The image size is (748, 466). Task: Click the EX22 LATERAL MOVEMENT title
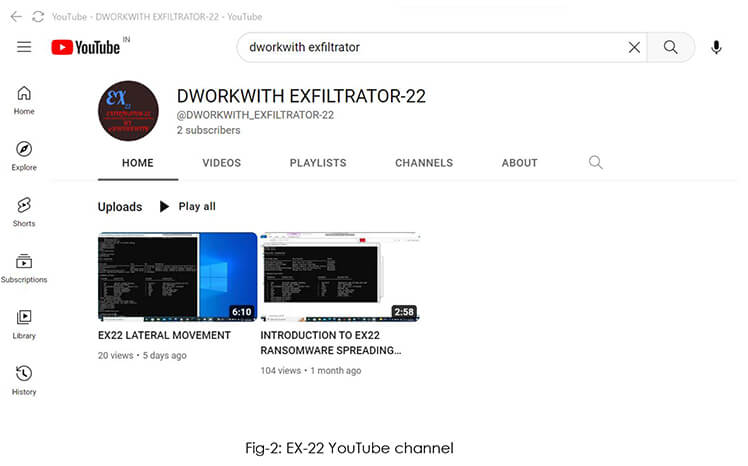coord(164,335)
